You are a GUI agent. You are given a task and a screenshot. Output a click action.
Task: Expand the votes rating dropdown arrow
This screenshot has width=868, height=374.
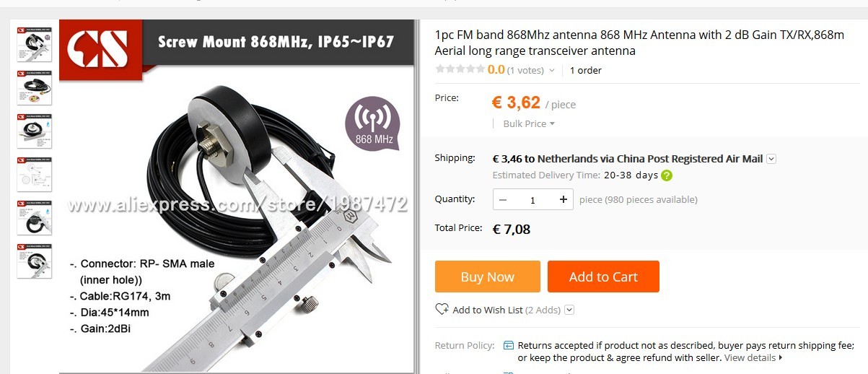[x=552, y=70]
